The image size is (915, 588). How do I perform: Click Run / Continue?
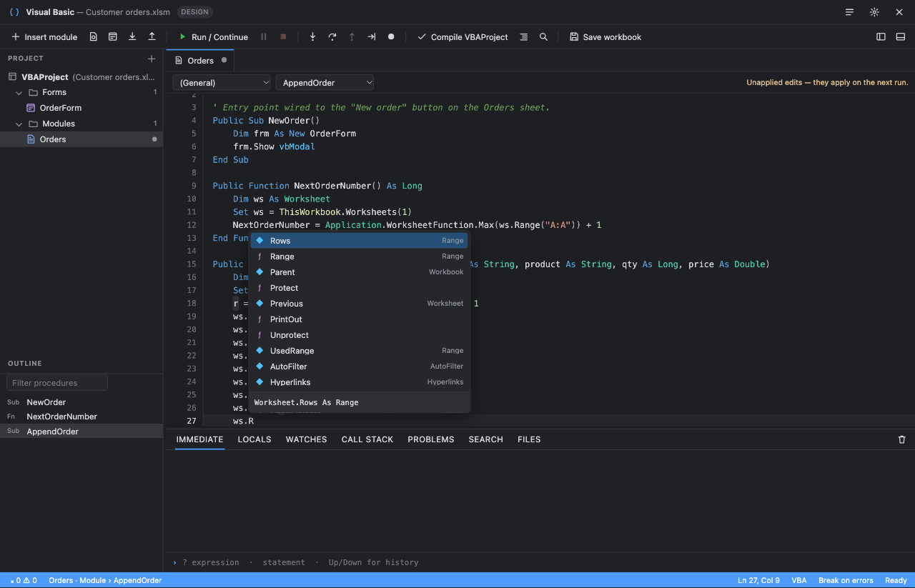[x=214, y=37]
